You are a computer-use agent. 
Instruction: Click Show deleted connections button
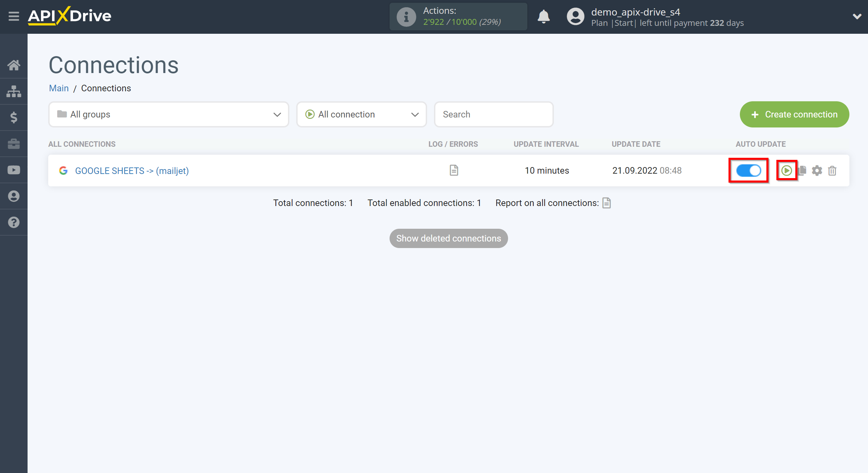(448, 238)
